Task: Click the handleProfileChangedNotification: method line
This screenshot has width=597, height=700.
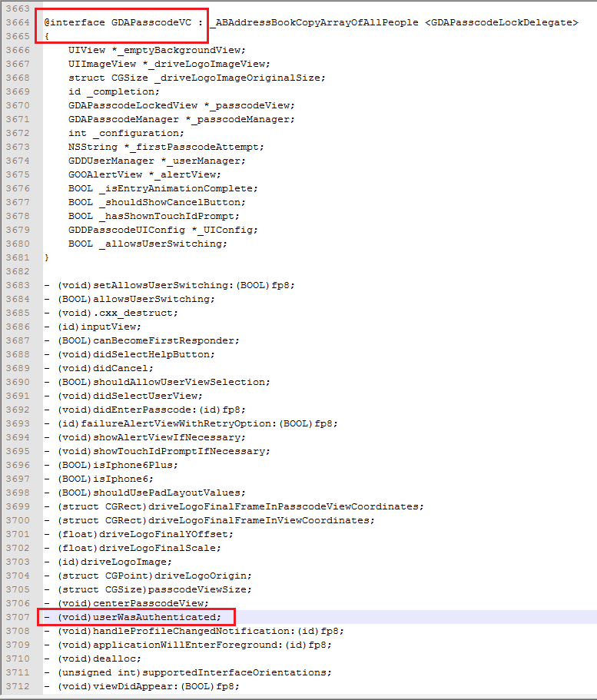Action: point(194,632)
